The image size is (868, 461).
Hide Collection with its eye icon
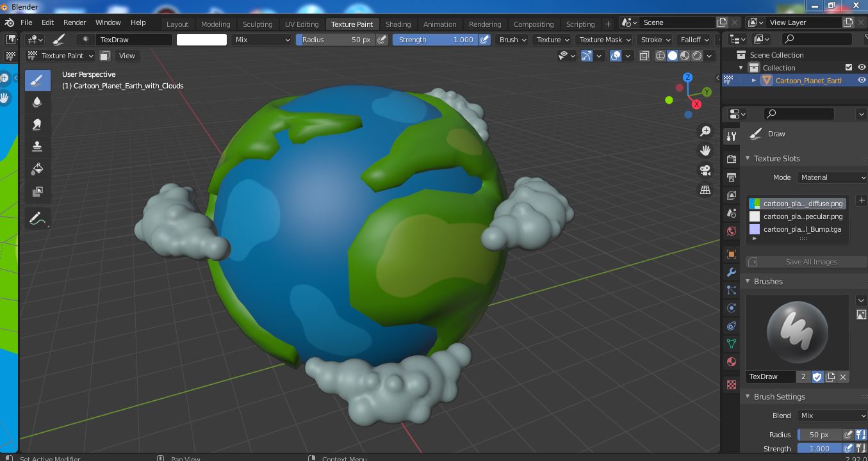point(862,67)
